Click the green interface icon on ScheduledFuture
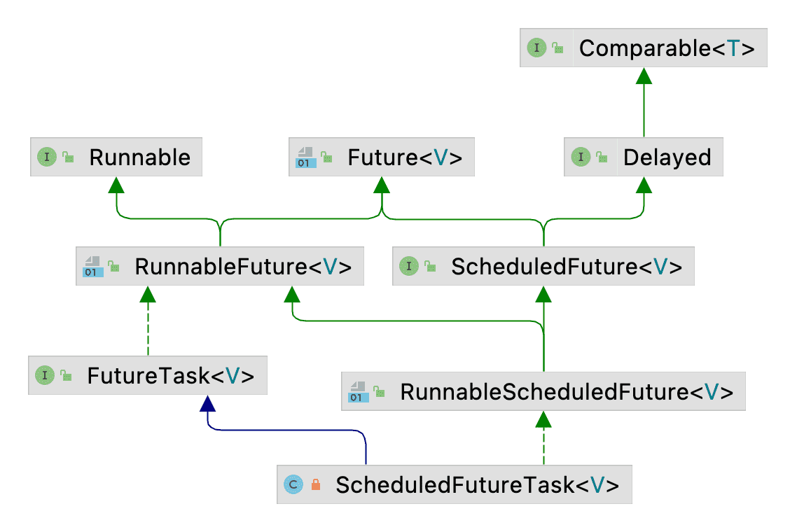This screenshot has width=797, height=532. (x=409, y=267)
